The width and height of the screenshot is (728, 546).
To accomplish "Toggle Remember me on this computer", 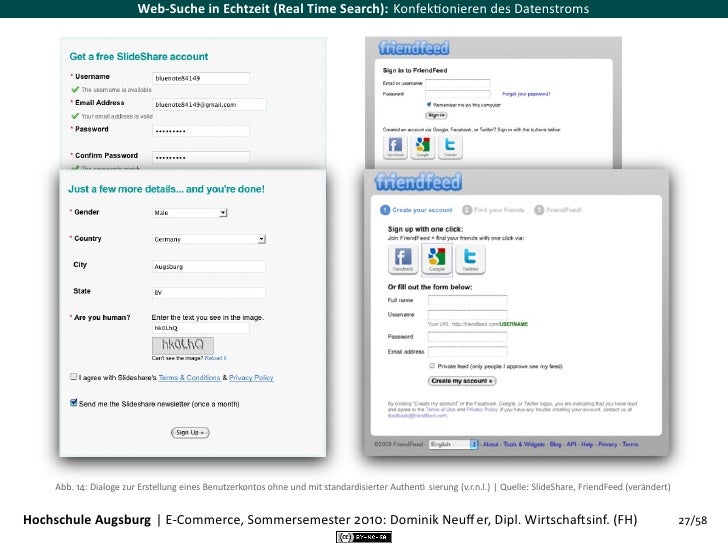I will coord(429,104).
